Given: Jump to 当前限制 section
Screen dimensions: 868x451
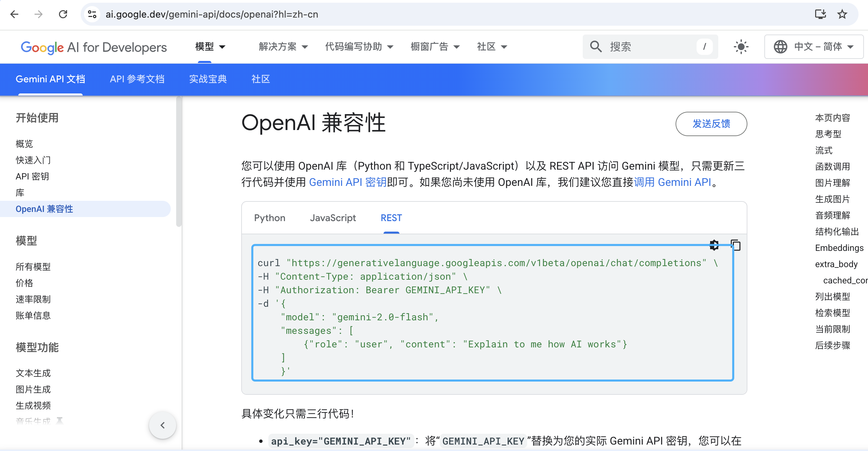Looking at the screenshot, I should pyautogui.click(x=833, y=329).
